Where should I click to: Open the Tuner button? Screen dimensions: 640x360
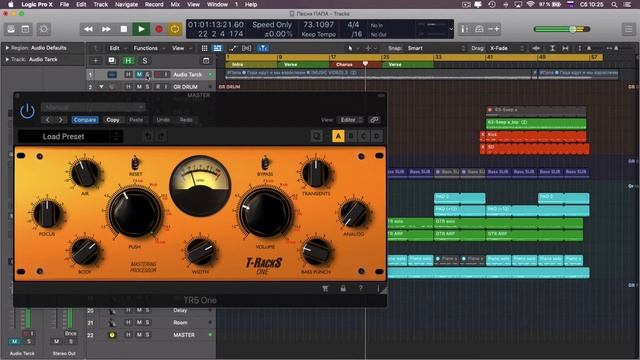pos(464,29)
